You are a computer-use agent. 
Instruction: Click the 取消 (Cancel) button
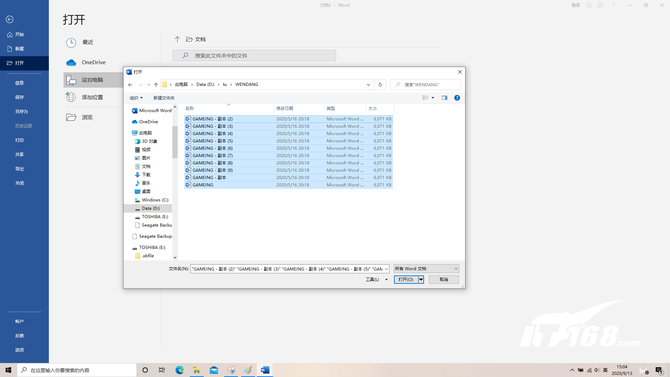click(444, 280)
